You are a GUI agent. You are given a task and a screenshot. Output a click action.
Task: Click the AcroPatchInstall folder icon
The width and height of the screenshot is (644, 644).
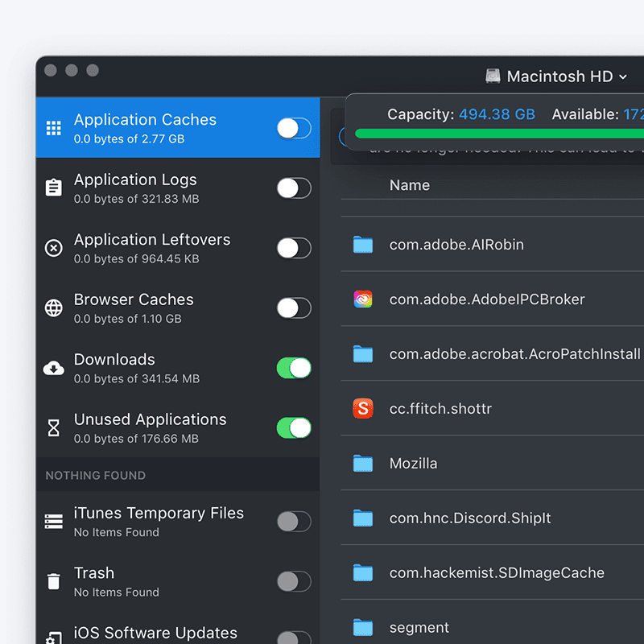tap(363, 353)
